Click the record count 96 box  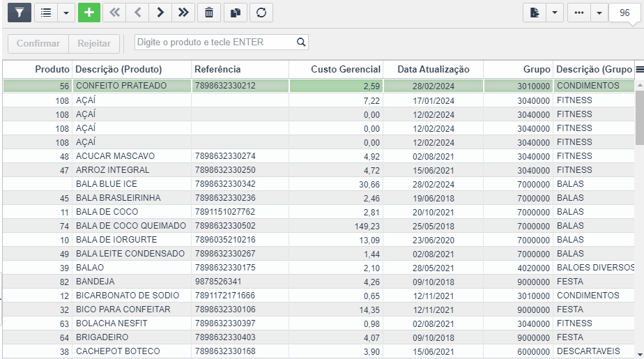tap(624, 13)
